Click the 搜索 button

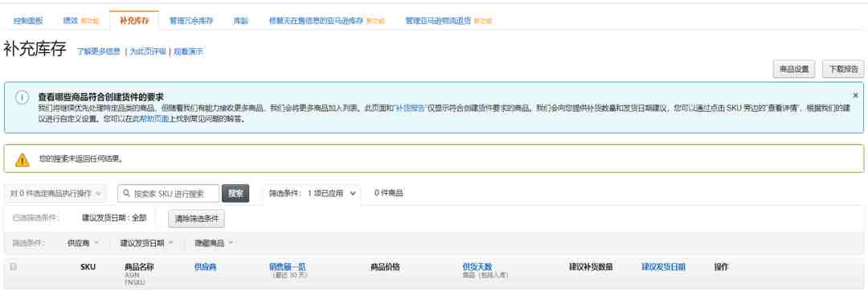(235, 194)
